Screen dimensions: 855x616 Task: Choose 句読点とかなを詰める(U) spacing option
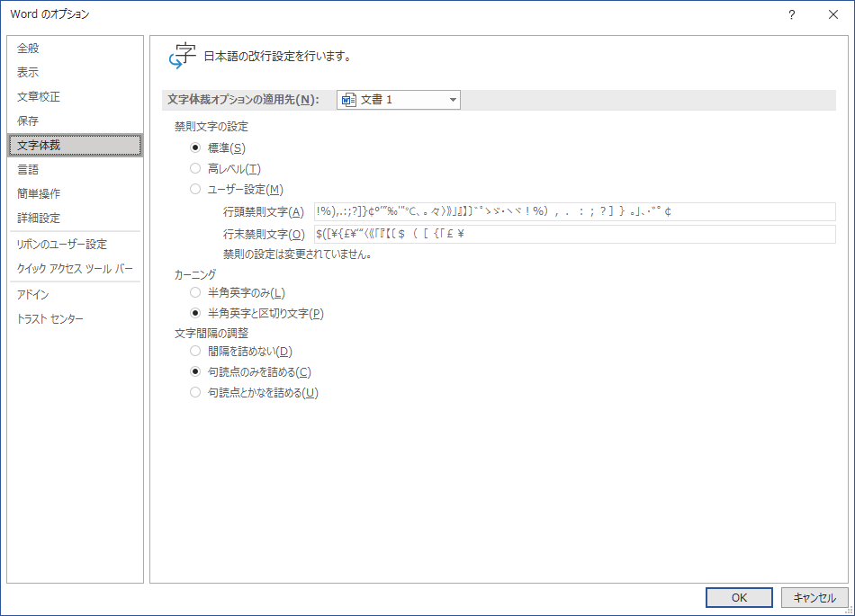click(195, 392)
